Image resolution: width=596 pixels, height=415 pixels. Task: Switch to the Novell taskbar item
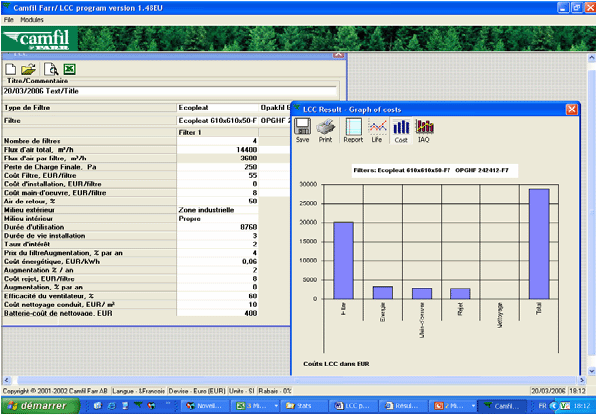(204, 406)
